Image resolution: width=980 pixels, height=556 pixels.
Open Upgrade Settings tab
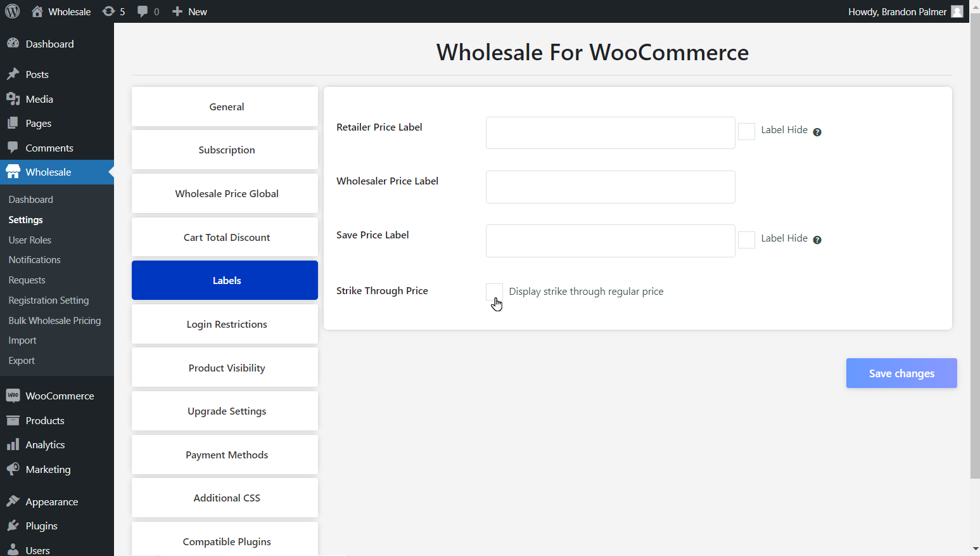click(225, 411)
